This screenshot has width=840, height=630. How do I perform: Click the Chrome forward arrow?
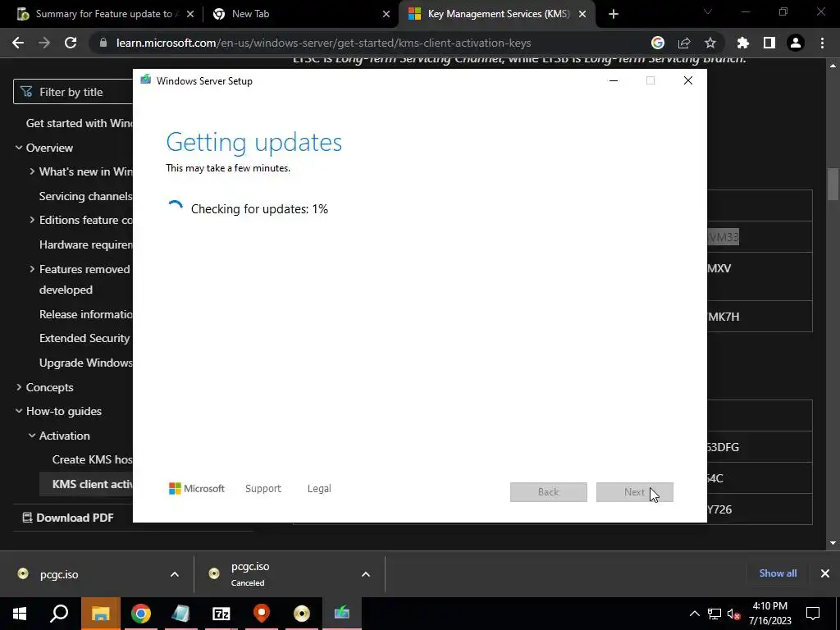pyautogui.click(x=44, y=43)
